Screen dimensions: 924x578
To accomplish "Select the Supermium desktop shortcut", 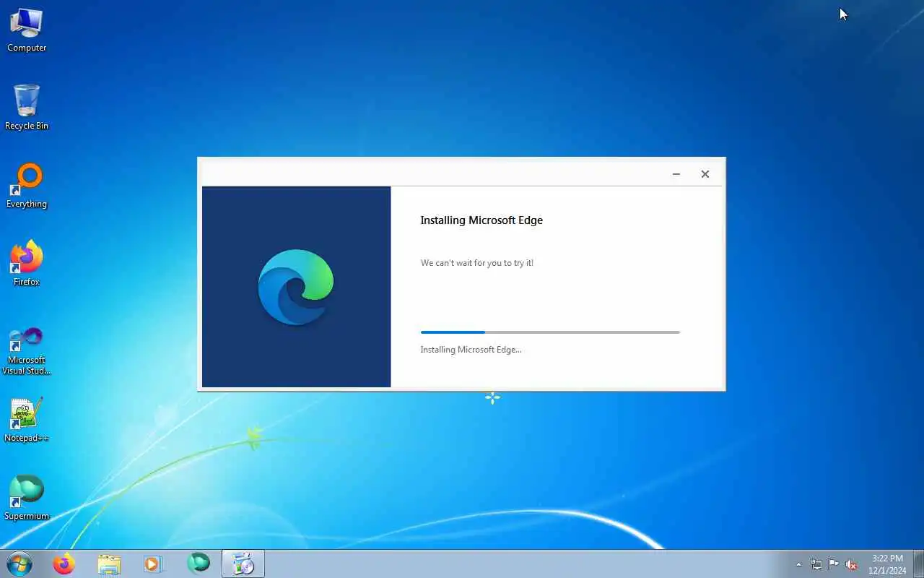I will [27, 498].
